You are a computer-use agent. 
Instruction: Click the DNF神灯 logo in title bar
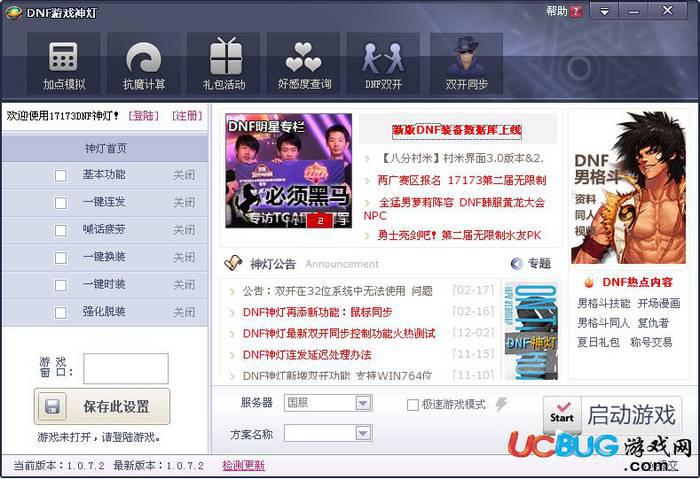[14, 12]
